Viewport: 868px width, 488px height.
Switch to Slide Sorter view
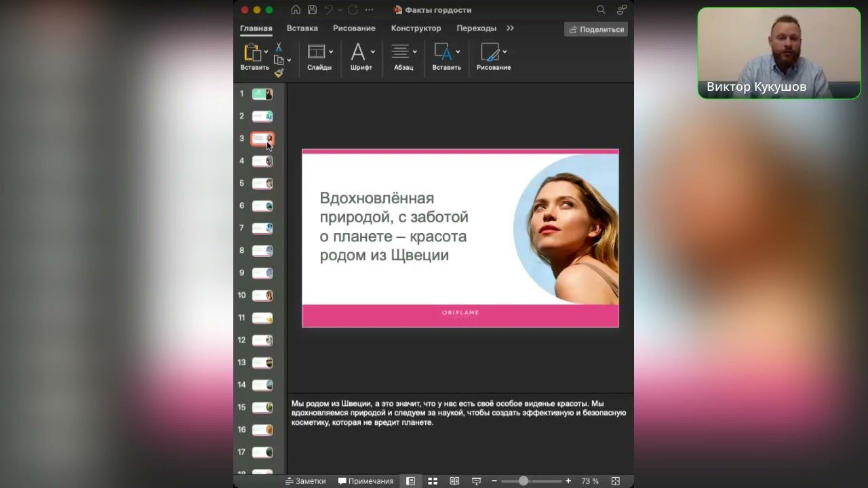pos(433,481)
